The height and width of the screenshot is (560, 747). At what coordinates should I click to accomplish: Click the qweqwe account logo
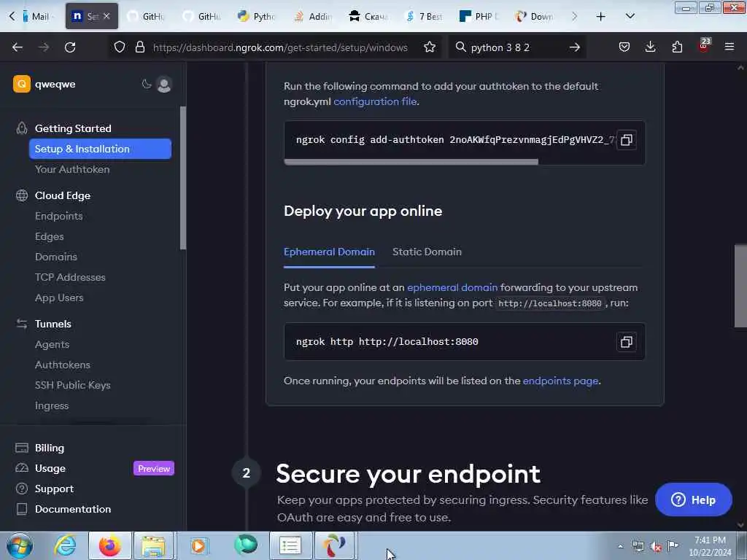[x=21, y=85]
